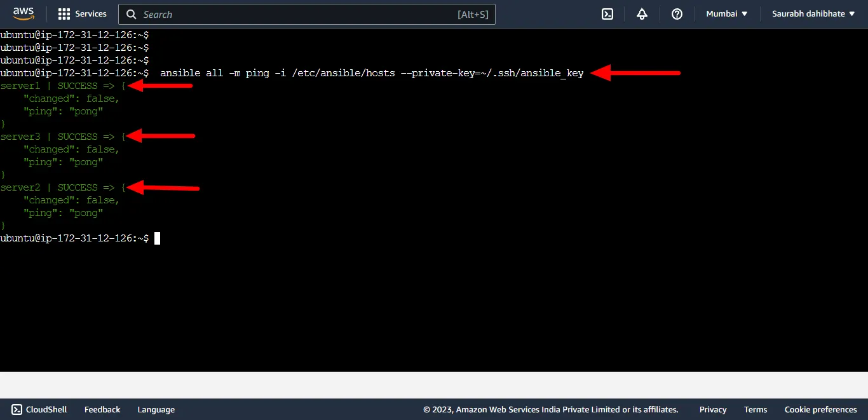Open the notifications bell

click(642, 14)
